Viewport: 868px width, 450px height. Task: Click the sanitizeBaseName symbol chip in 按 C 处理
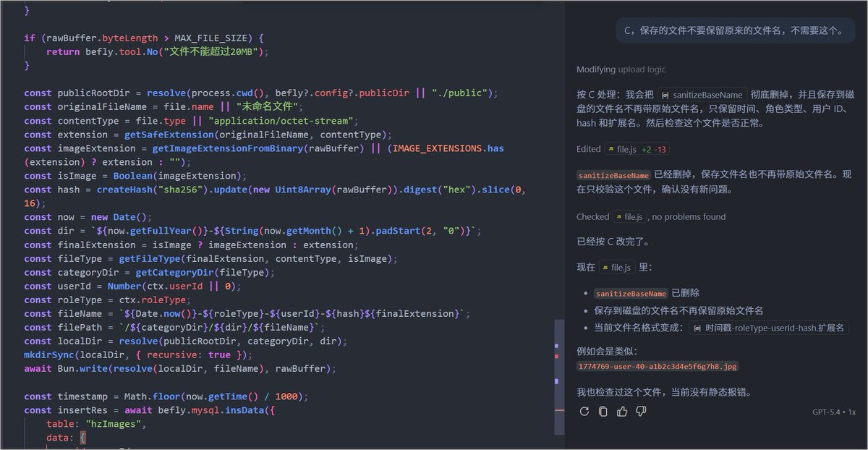pyautogui.click(x=702, y=95)
